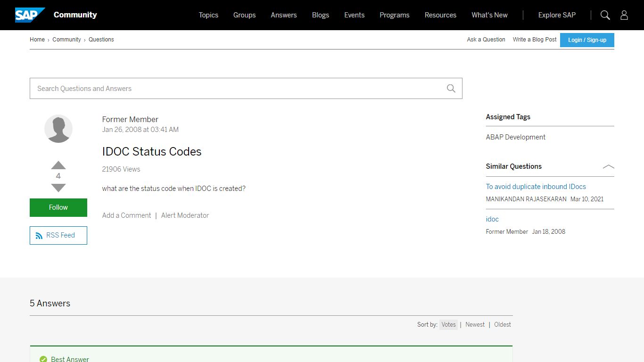Open the Programs menu

coord(395,15)
